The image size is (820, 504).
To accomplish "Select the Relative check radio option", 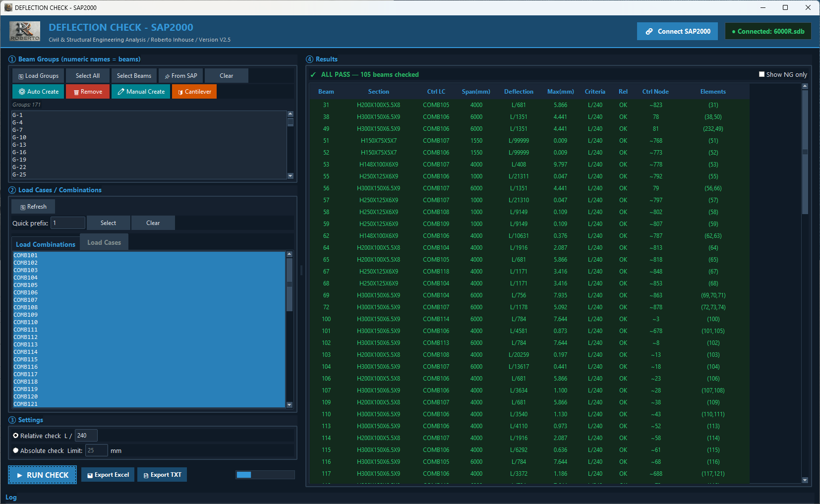I will pyautogui.click(x=16, y=436).
